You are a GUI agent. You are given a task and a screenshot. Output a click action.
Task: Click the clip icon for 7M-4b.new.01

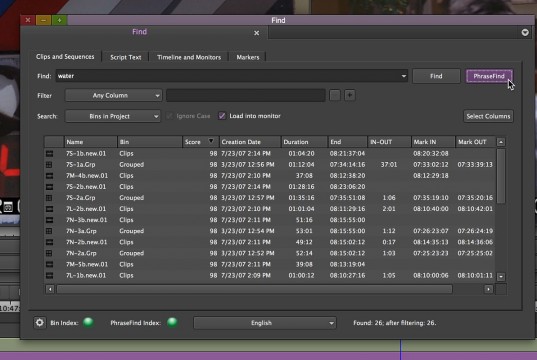(x=49, y=175)
